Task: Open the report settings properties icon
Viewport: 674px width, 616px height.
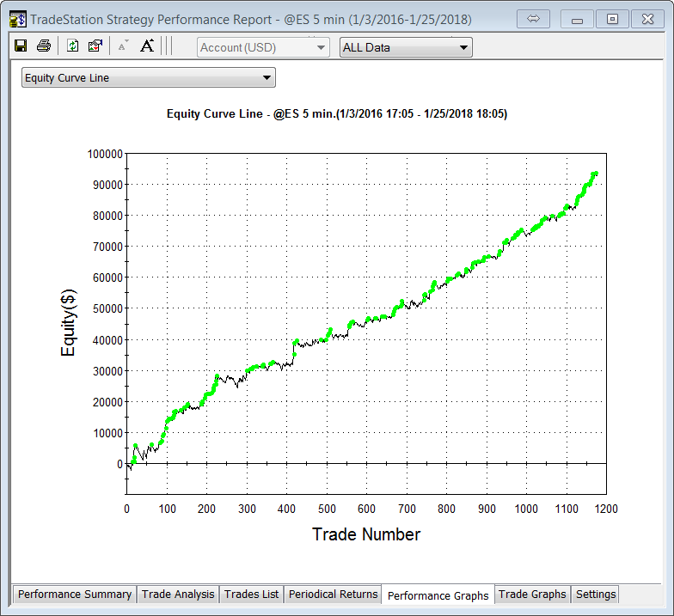Action: [95, 46]
